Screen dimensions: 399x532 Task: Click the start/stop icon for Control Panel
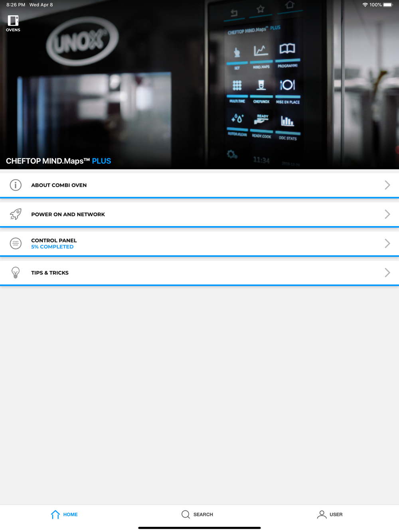(x=16, y=243)
